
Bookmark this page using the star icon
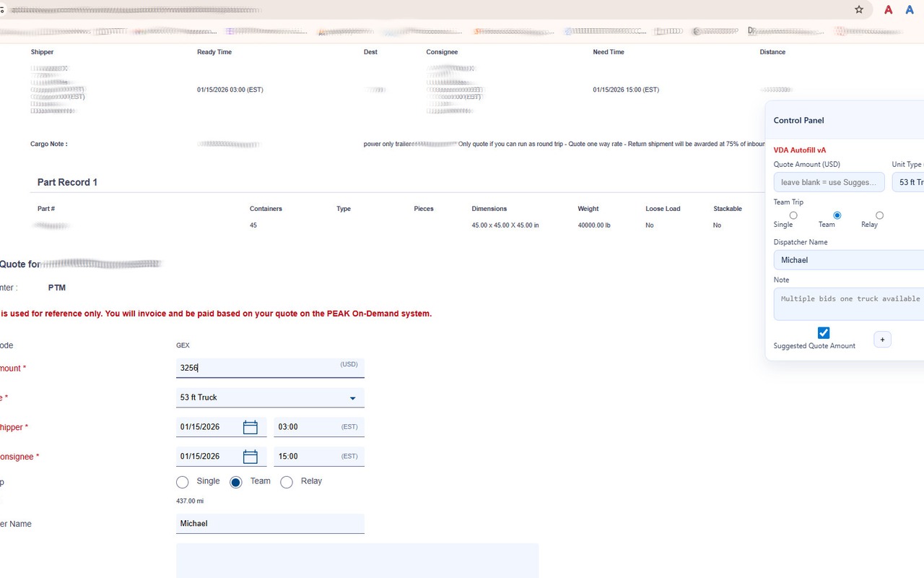coord(858,9)
